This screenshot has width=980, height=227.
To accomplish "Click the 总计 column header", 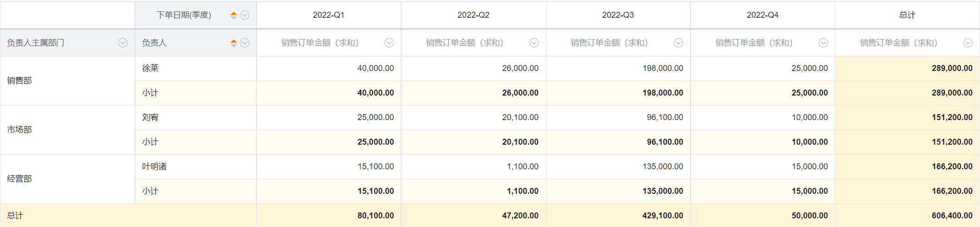I will 907,15.
